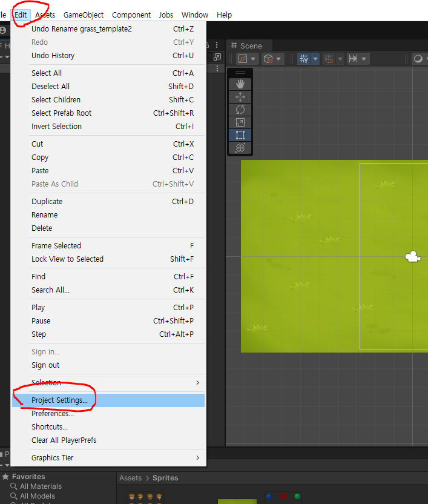
Task: Open the GameObject menu
Action: point(84,15)
